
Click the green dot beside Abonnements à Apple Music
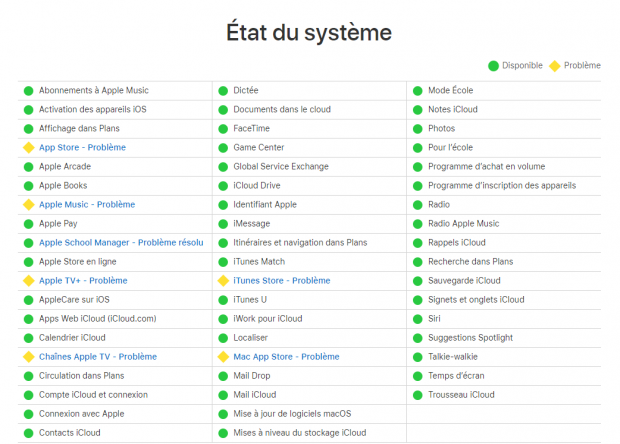coord(28,91)
